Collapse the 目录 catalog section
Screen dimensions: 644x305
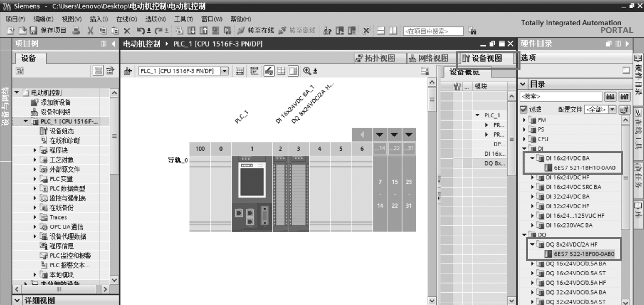(523, 84)
